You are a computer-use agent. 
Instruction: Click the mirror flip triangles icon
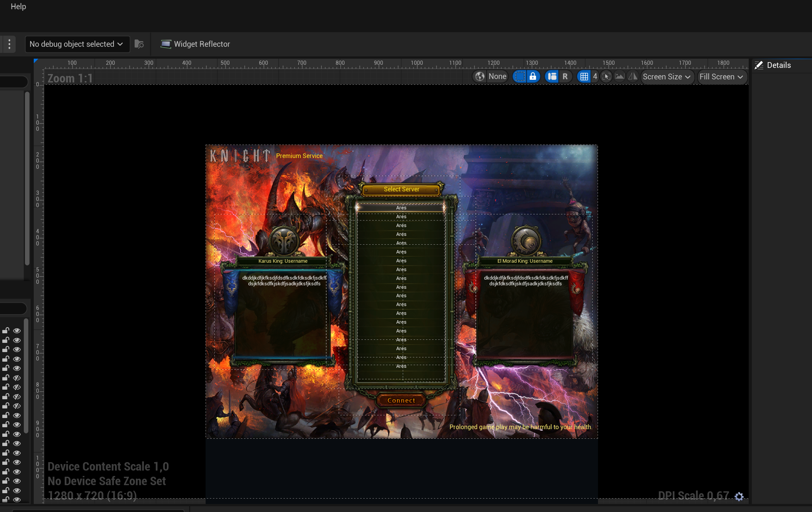click(632, 77)
